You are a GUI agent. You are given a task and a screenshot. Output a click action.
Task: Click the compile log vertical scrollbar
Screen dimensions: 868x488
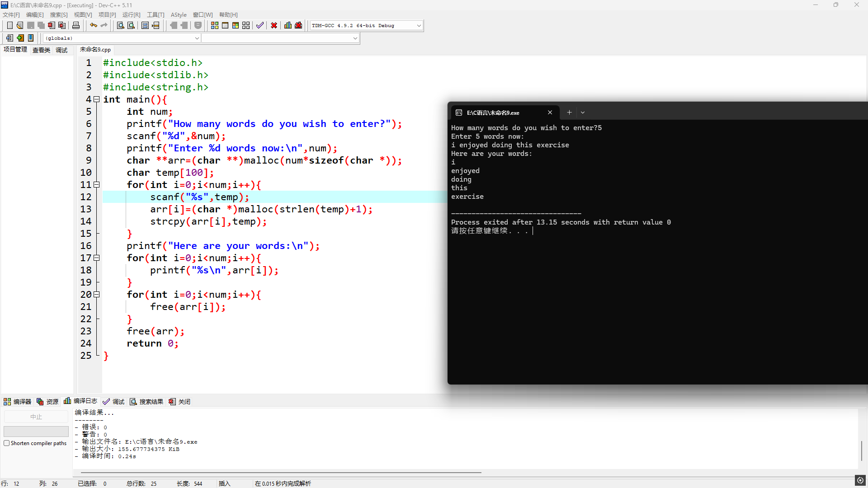tap(862, 450)
